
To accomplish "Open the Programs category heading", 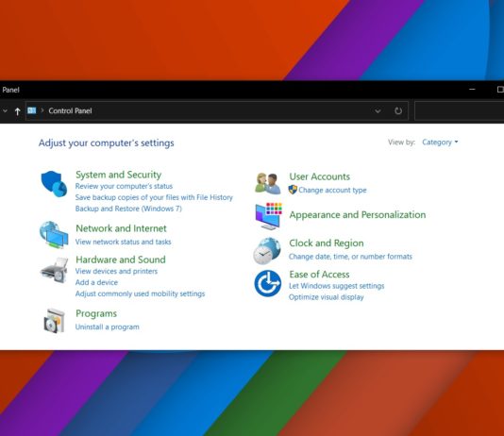I will [x=96, y=313].
